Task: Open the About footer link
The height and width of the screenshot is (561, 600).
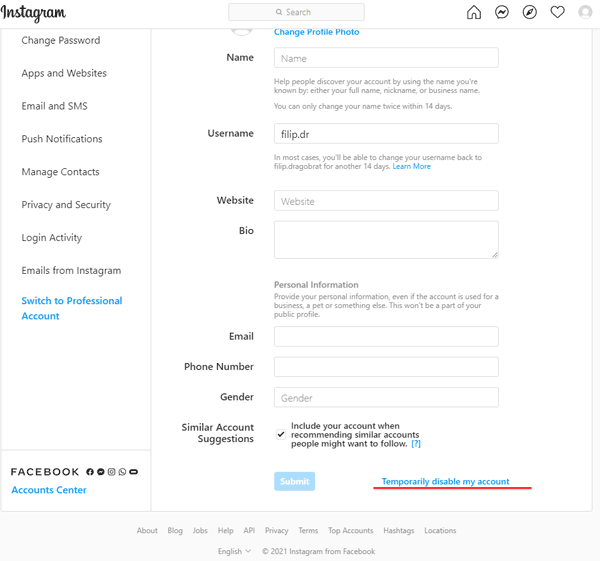Action: coord(147,530)
